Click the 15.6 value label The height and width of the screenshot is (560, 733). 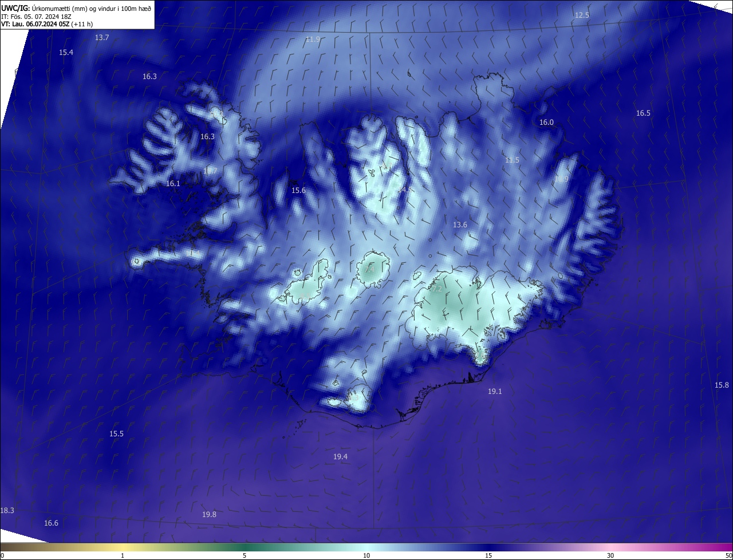298,191
